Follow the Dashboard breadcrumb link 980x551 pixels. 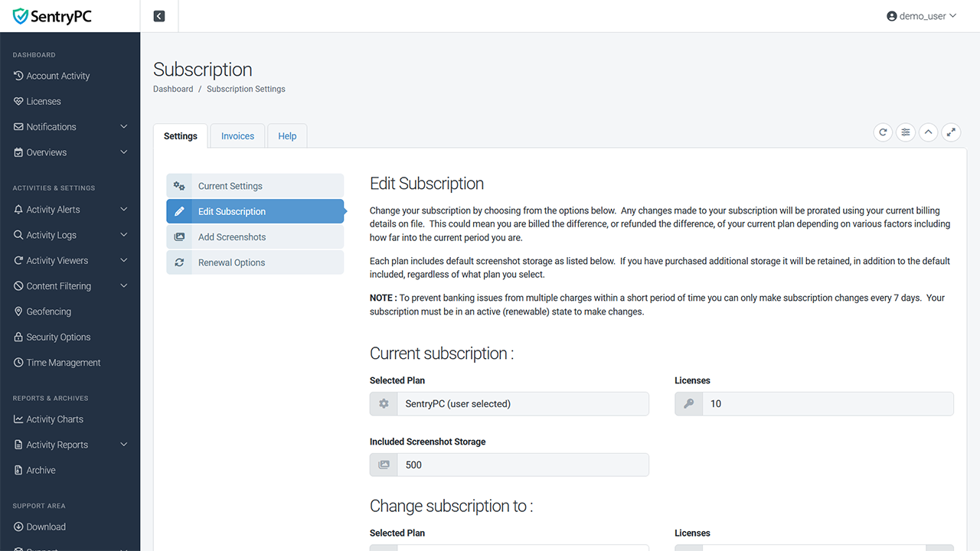pos(173,89)
